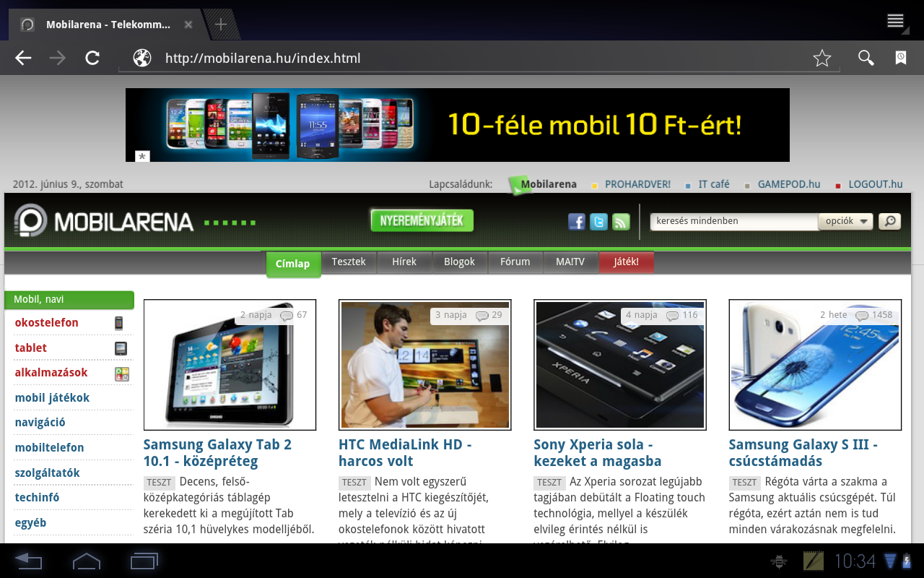Open the Samsung Galaxy Tab 2 thumbnail
Viewport: 924px width, 578px height.
click(230, 365)
